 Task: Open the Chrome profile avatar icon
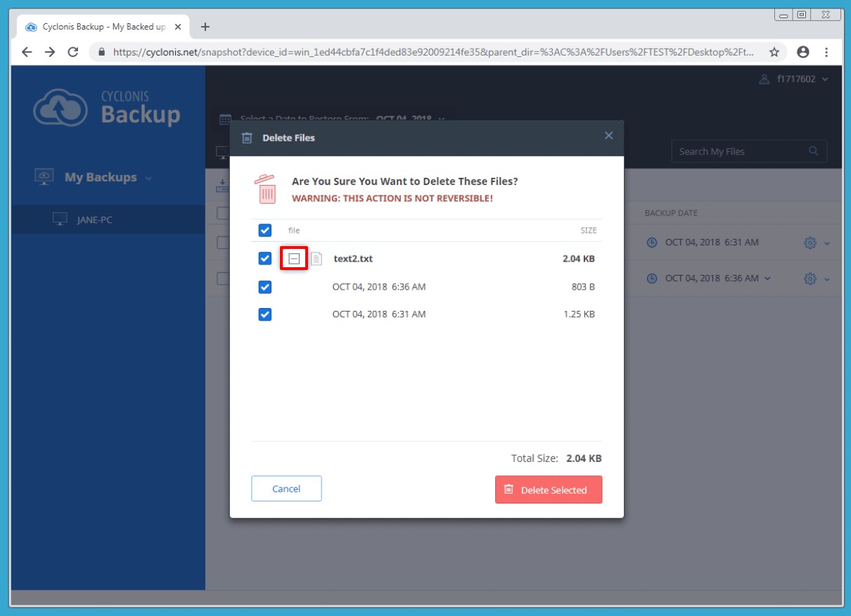(803, 52)
